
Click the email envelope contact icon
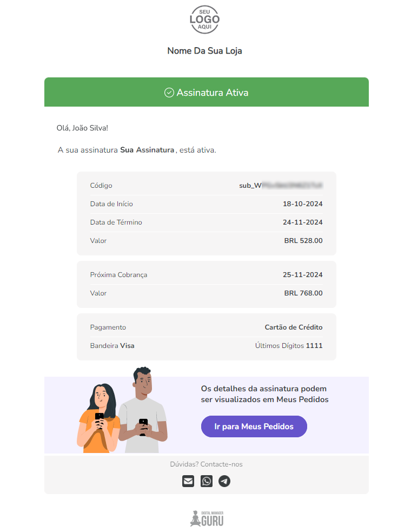(188, 481)
